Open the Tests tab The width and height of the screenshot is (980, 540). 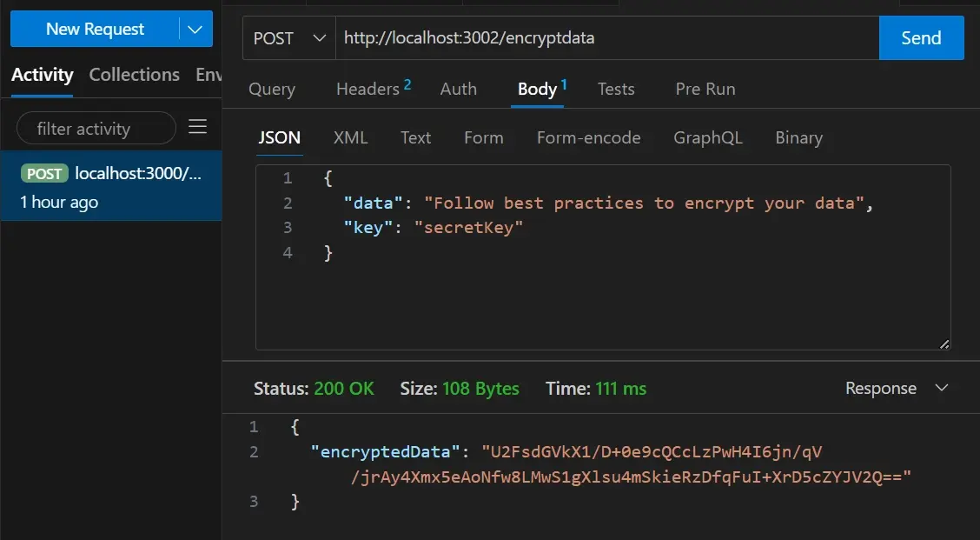(x=616, y=89)
